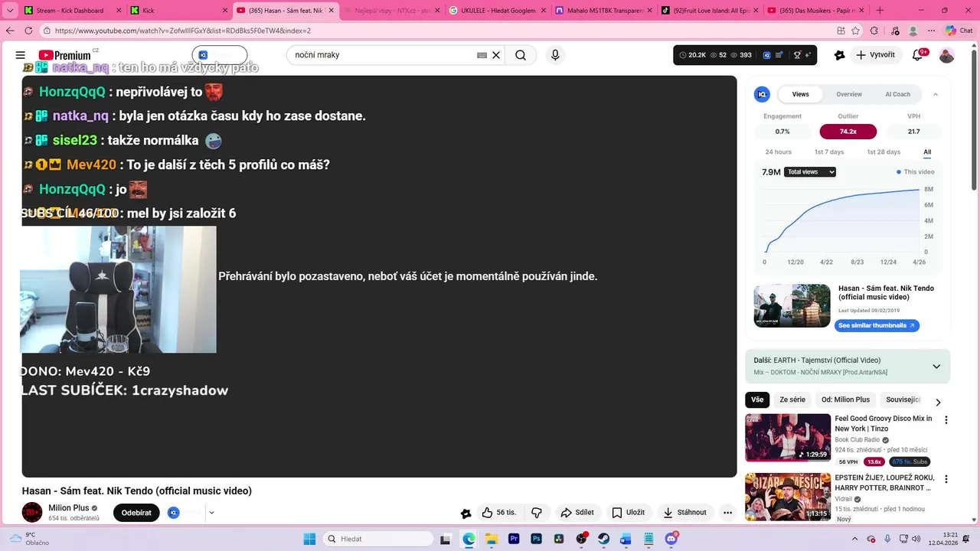Share the video via Sdílet
Screen dimensions: 980x551
pyautogui.click(x=577, y=513)
